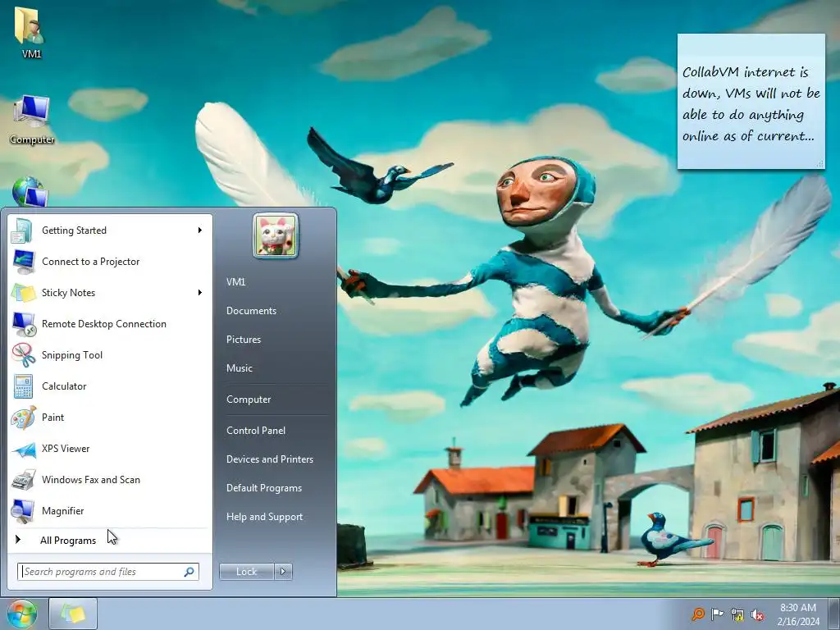This screenshot has width=840, height=630.
Task: Open shutdown options arrow next to Lock
Action: [283, 572]
